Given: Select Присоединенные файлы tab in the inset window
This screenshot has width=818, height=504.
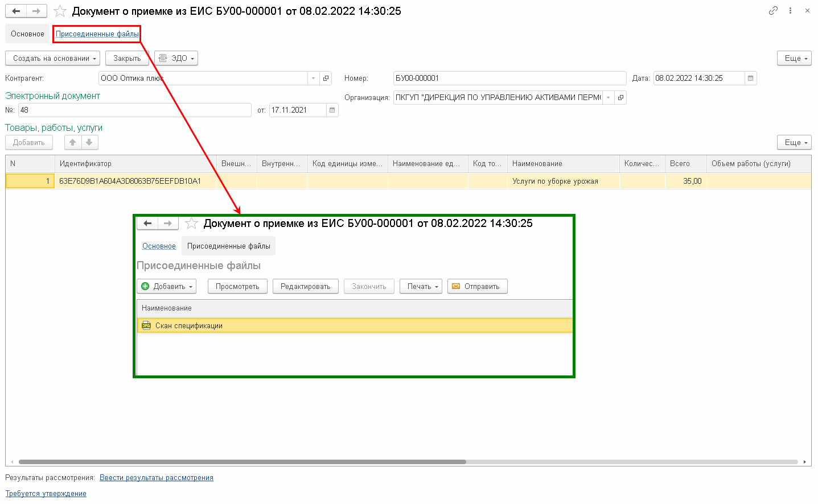Looking at the screenshot, I should coord(229,246).
